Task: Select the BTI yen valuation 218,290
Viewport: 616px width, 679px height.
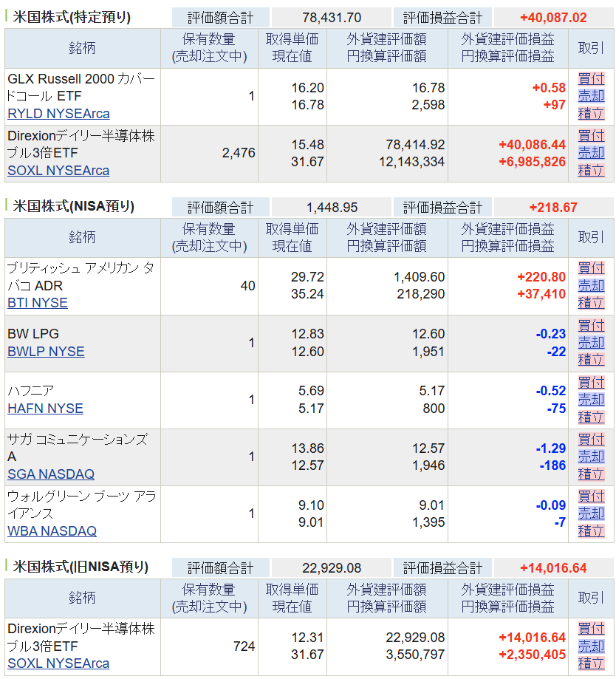Action: 421,294
